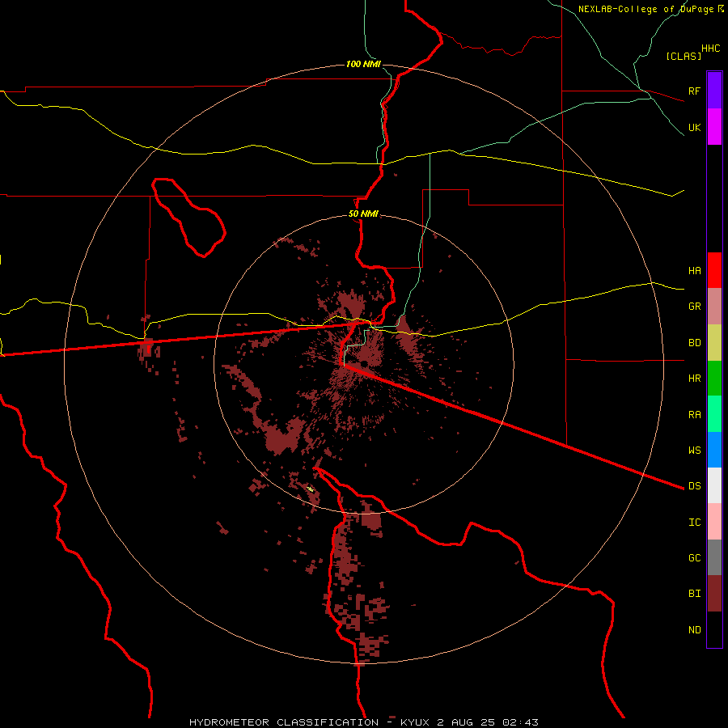Click the small yellow radar pixel

pyautogui.click(x=311, y=489)
